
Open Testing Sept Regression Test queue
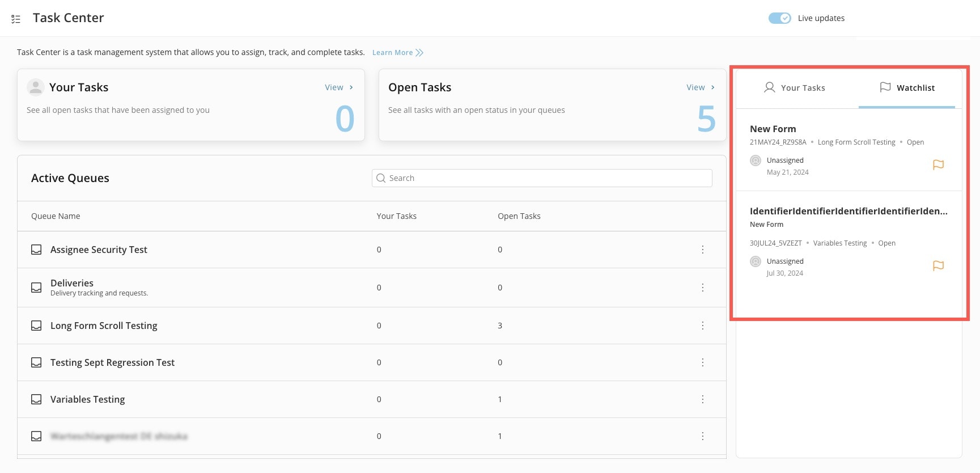[x=112, y=362]
